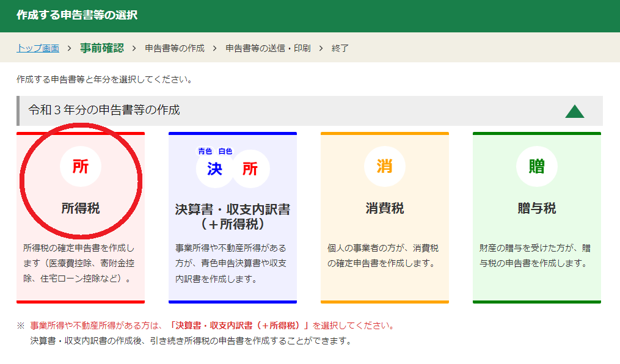The height and width of the screenshot is (364, 620).
Task: Click the orange 消 consumption tax icon
Action: [x=385, y=166]
